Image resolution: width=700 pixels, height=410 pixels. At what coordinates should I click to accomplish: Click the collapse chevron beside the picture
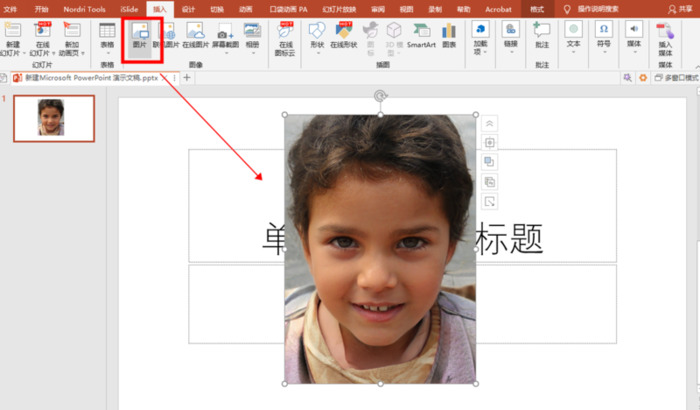pos(490,123)
